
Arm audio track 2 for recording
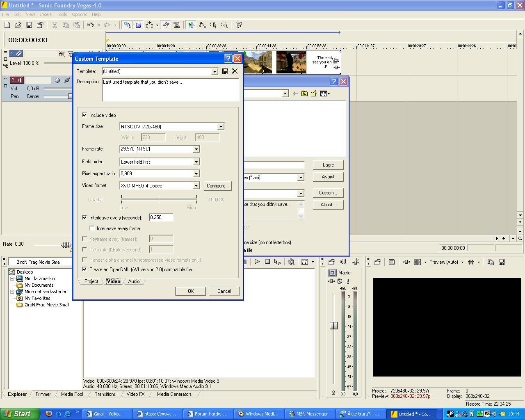pyautogui.click(x=57, y=80)
